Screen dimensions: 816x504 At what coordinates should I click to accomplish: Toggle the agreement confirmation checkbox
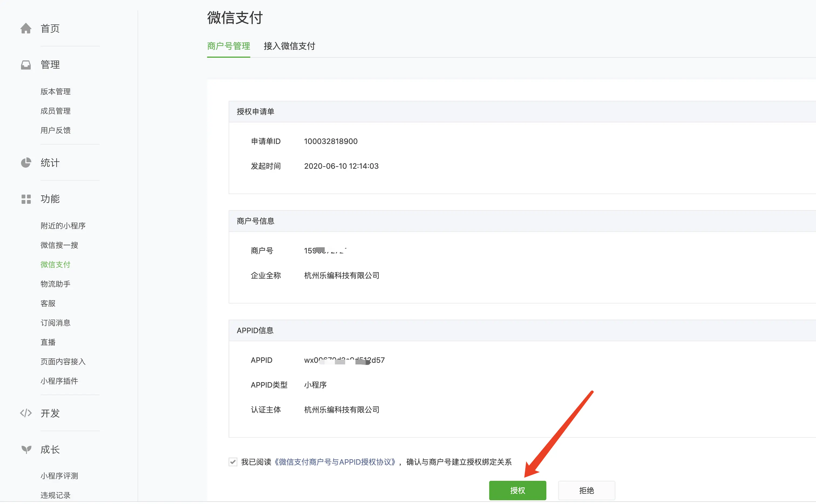[233, 462]
